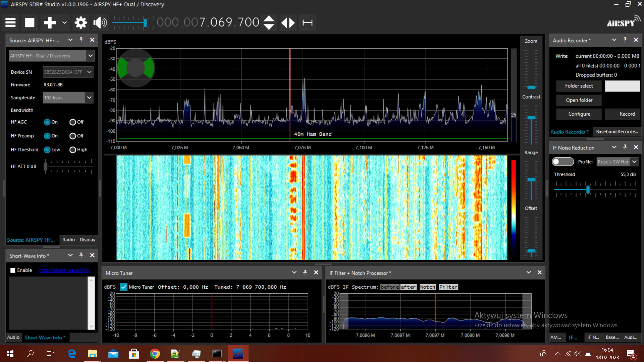Toggle the Micro Tuner checkbox
Image resolution: width=644 pixels, height=362 pixels.
123,287
